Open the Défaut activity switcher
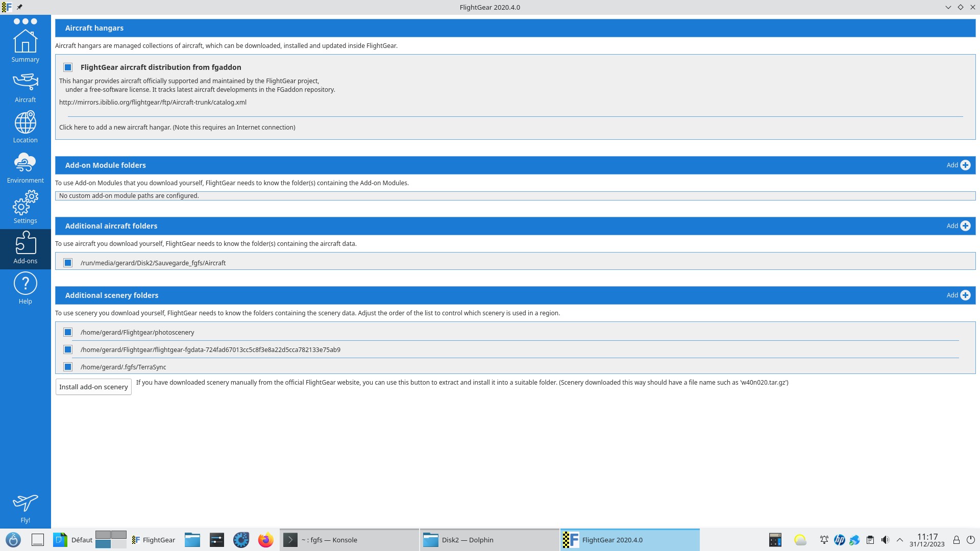The image size is (980, 551). pos(73,540)
